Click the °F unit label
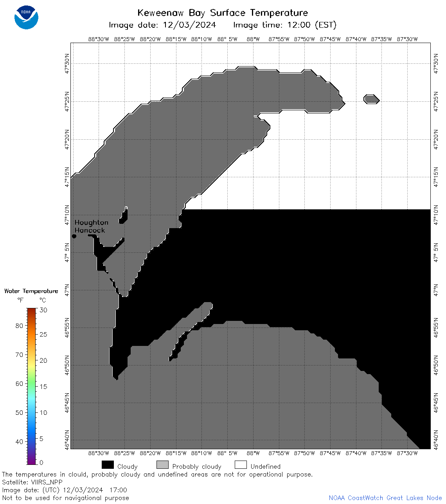The image size is (446, 504). coord(20,300)
